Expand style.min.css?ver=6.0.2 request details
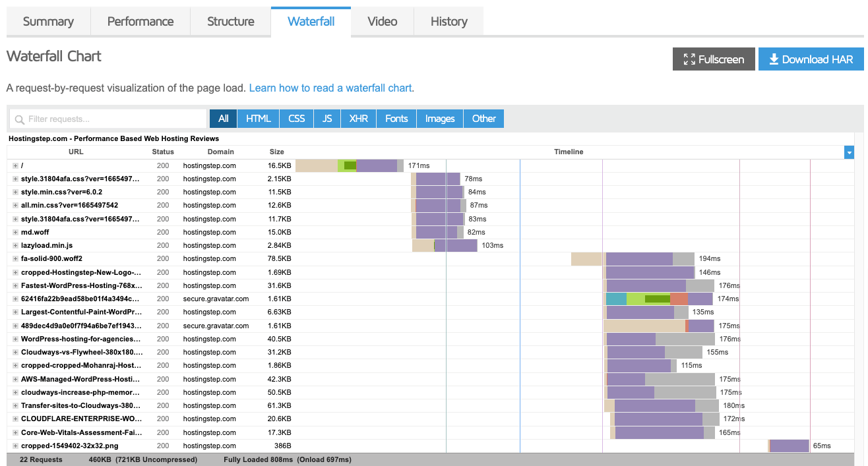This screenshot has width=868, height=466. point(15,192)
